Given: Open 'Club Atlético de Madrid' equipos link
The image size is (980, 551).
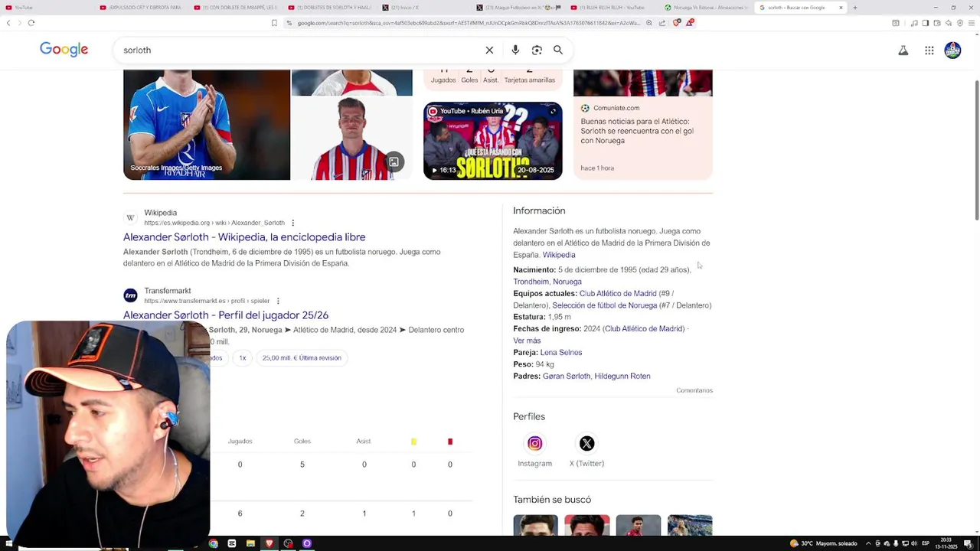Looking at the screenshot, I should tap(618, 294).
